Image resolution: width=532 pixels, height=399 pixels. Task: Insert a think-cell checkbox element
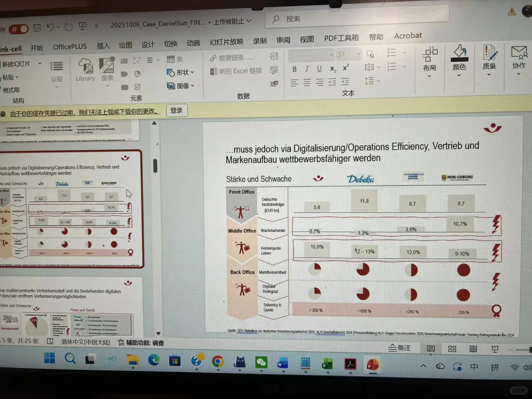click(137, 87)
